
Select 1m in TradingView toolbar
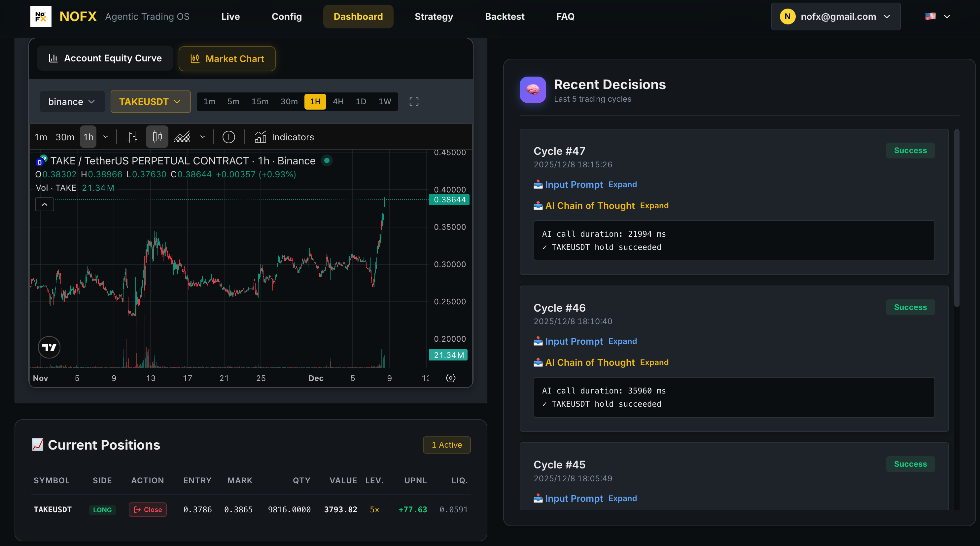(41, 137)
